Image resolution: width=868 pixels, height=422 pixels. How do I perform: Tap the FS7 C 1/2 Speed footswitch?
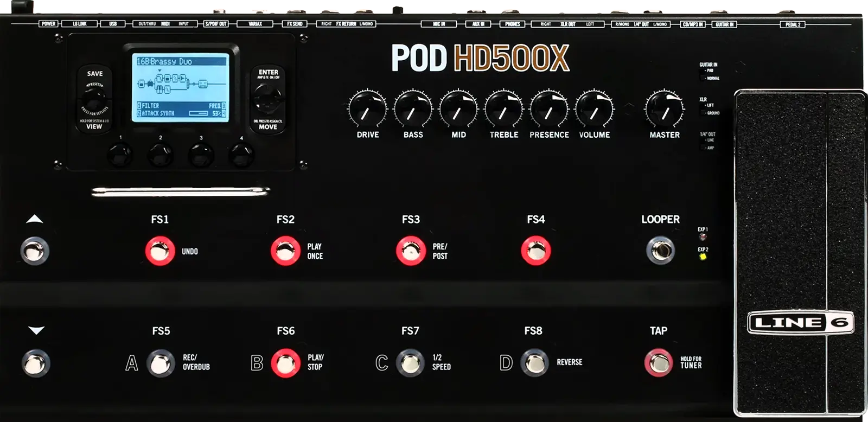click(410, 363)
